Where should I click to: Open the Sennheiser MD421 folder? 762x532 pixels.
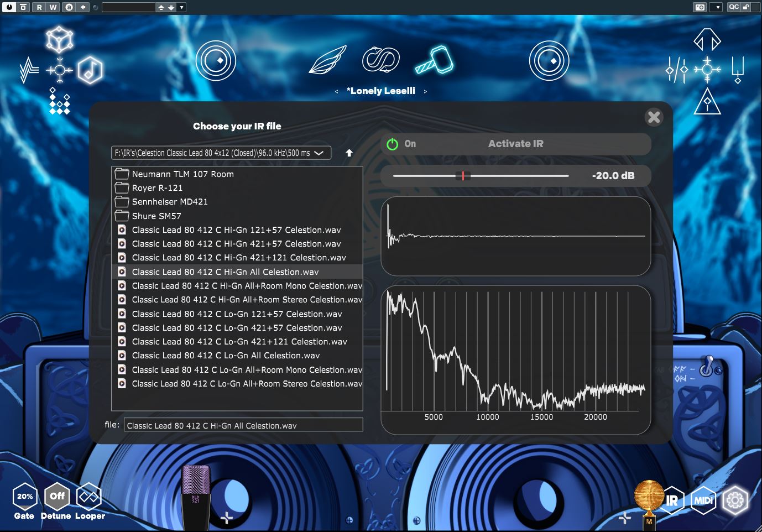click(237, 202)
